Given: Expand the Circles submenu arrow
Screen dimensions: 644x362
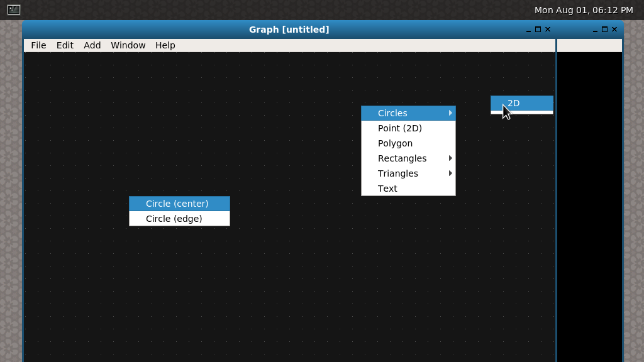Looking at the screenshot, I should coord(450,113).
